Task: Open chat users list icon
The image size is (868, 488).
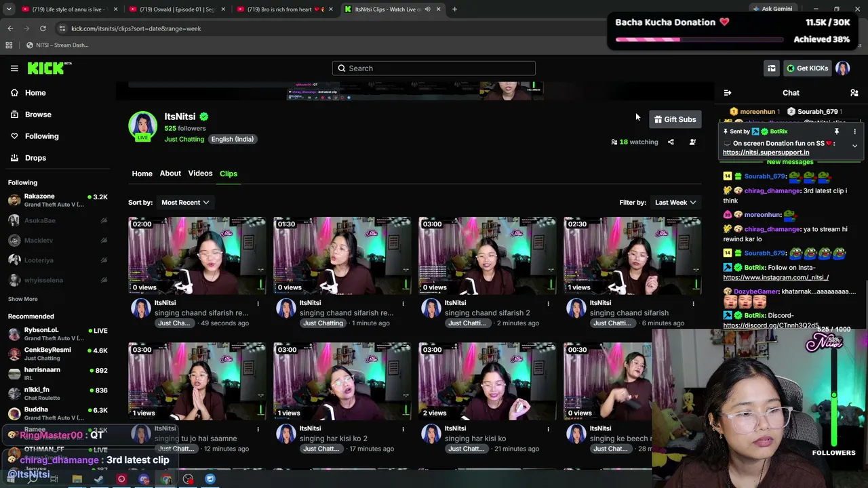Action: (854, 93)
